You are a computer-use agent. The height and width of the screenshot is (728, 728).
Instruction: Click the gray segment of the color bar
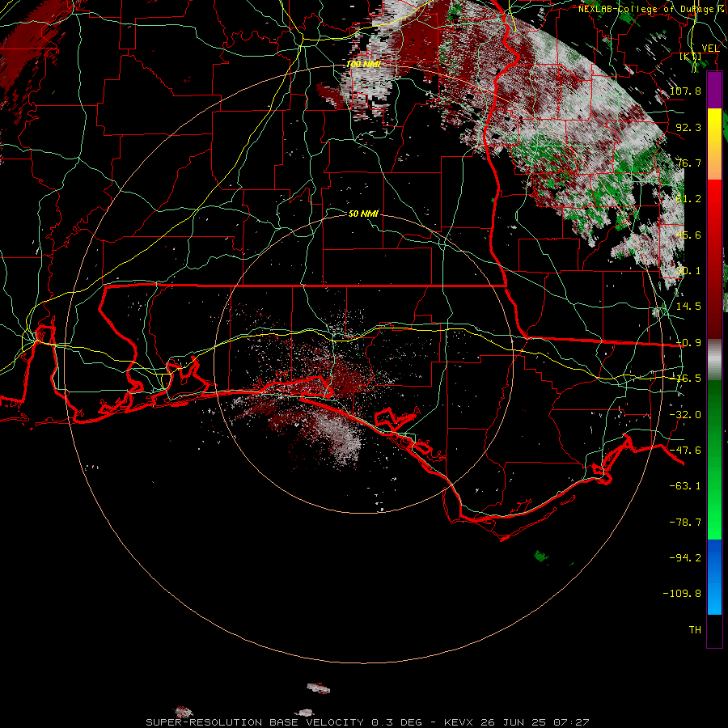pyautogui.click(x=714, y=359)
